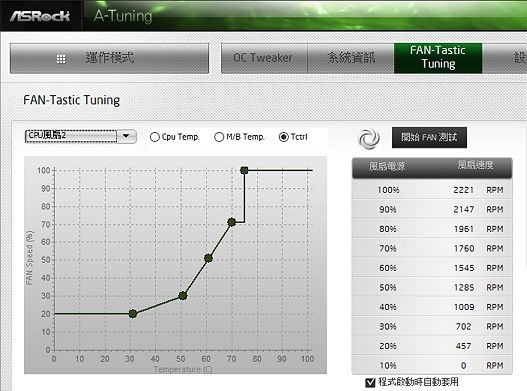Click the fan curve point at 30°C 20%
This screenshot has height=391, width=527.
[x=133, y=314]
